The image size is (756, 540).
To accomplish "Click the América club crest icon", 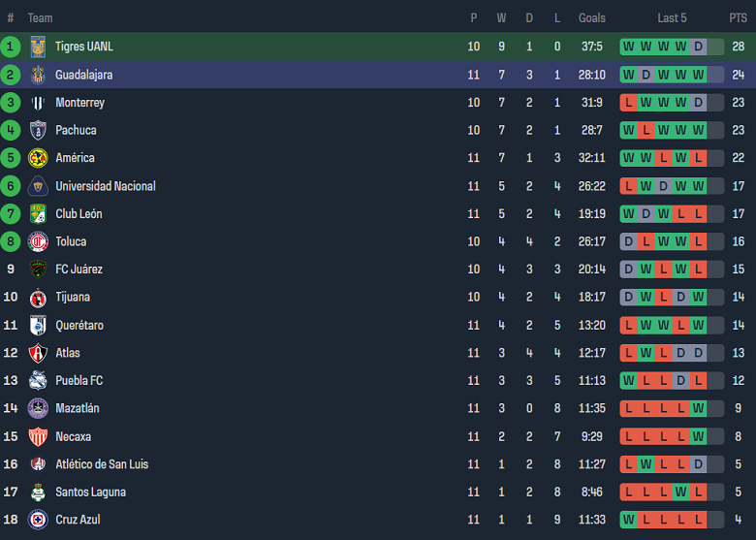I will click(38, 158).
